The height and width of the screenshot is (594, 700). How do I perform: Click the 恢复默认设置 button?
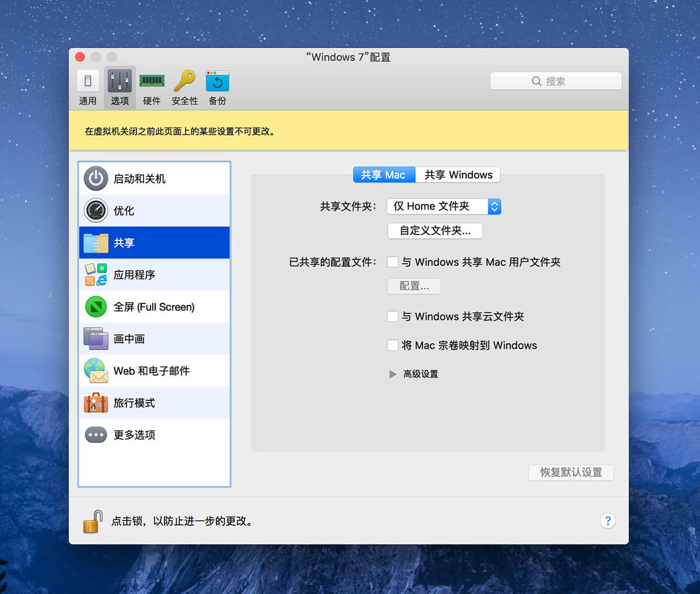tap(571, 473)
